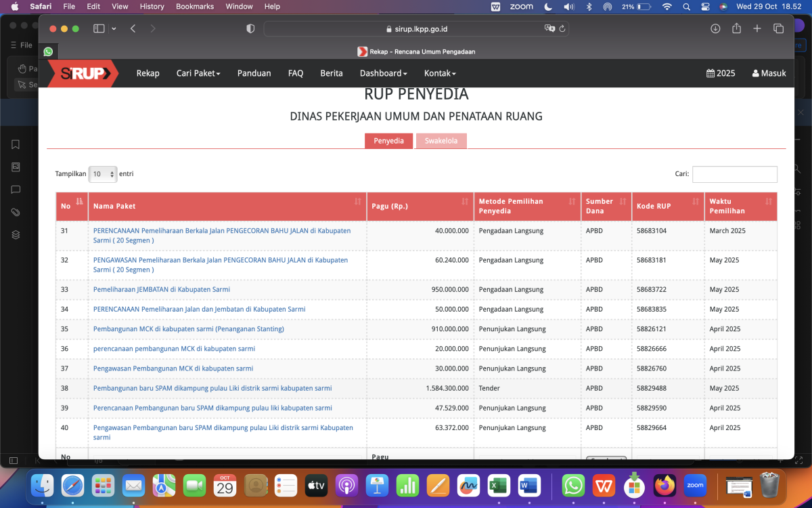Toggle sort on Pagu (Rp.) column
812x508 pixels.
pyautogui.click(x=420, y=206)
